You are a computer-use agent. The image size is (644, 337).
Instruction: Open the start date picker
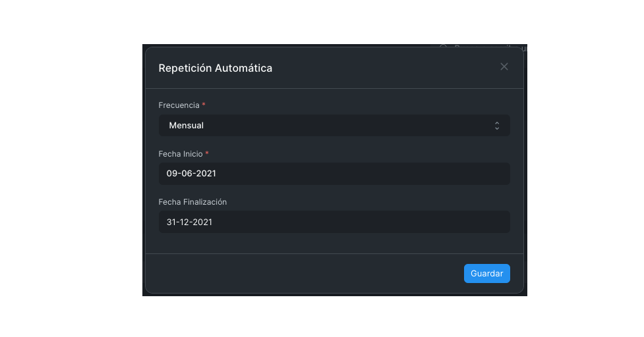(x=334, y=174)
